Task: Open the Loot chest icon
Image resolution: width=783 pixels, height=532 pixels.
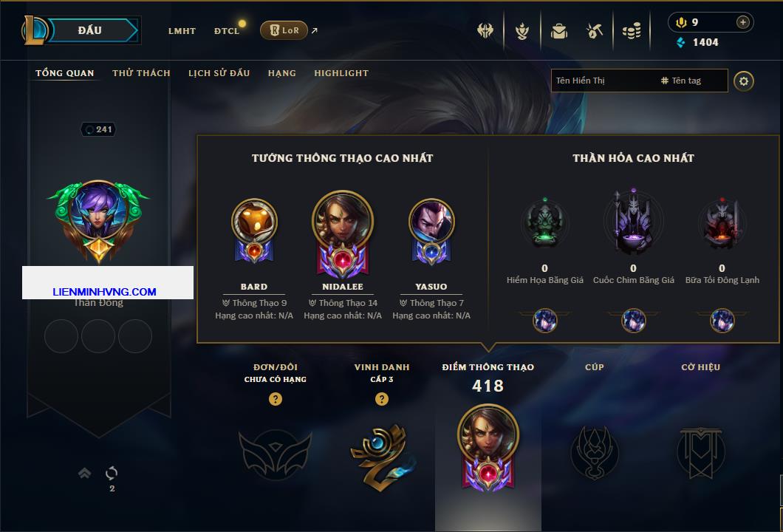Action: tap(559, 31)
